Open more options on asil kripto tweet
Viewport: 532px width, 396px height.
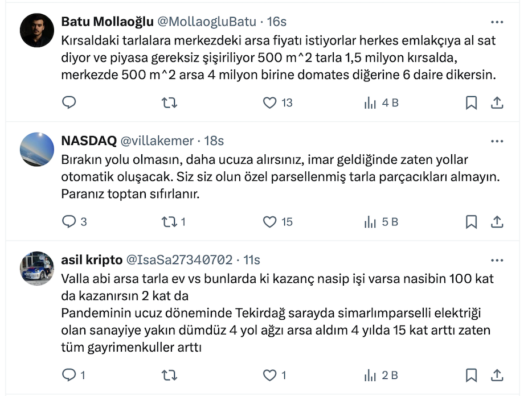(x=497, y=260)
